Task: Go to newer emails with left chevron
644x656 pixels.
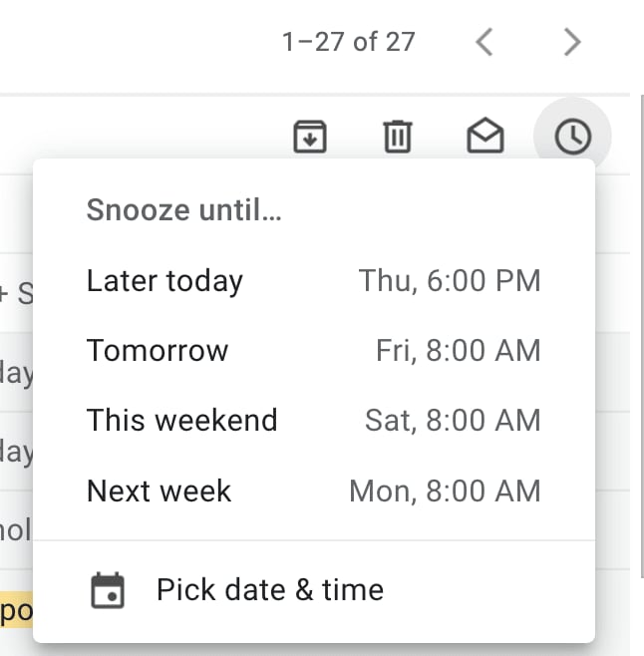Action: click(484, 42)
